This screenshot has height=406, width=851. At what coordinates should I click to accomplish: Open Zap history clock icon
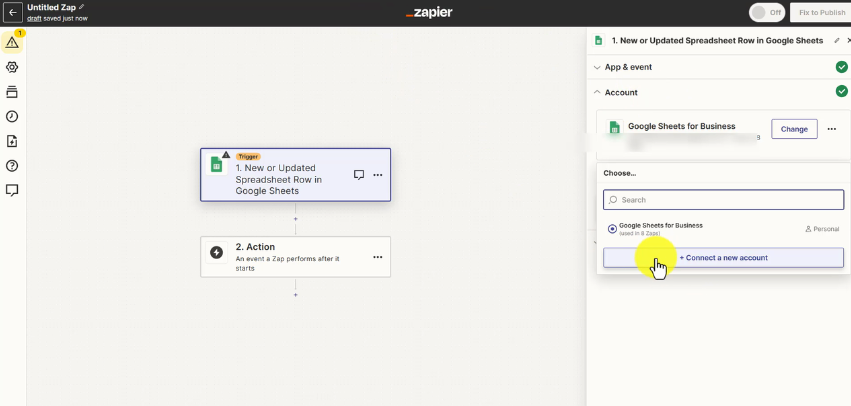point(12,117)
